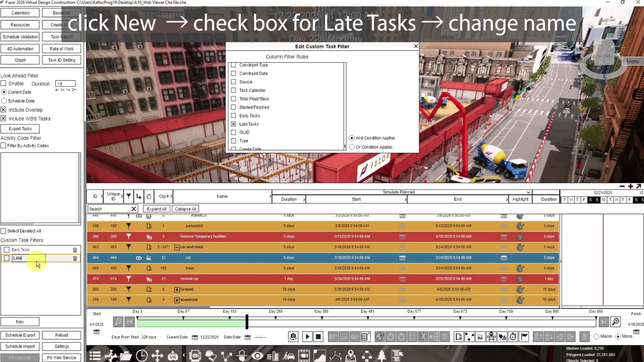Click the Look Ahead Duration input field
Image resolution: width=644 pixels, height=362 pixels.
65,83
